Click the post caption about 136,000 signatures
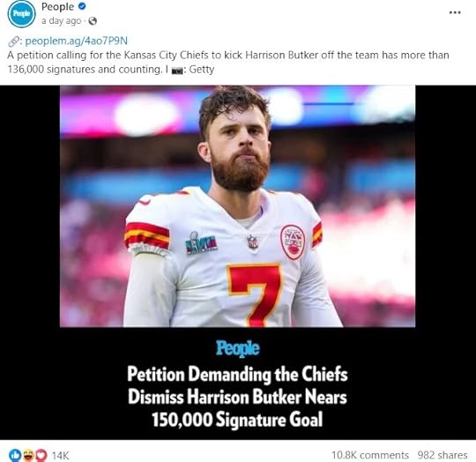The width and height of the screenshot is (476, 462). click(228, 63)
